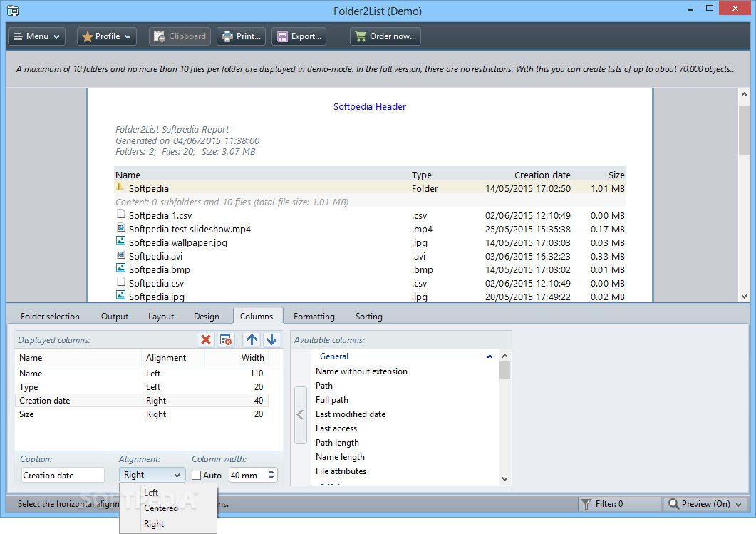Choose Centered in alignment dropdown list
756x534 pixels.
(x=161, y=508)
